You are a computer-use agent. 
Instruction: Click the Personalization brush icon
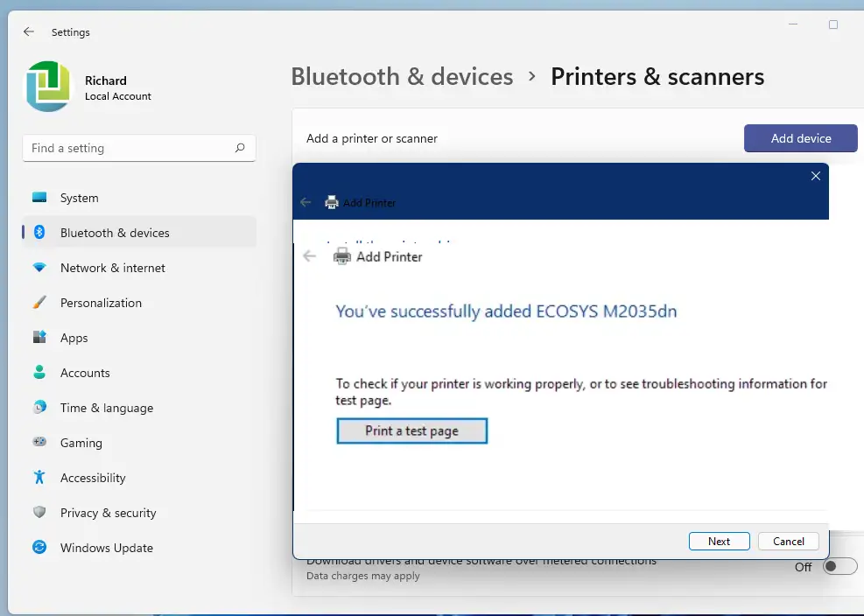click(x=39, y=303)
